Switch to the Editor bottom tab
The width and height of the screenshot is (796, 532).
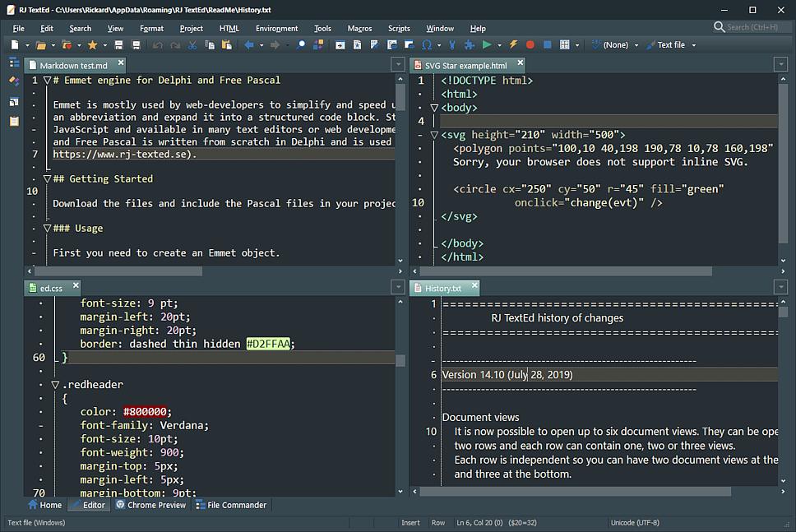(89, 505)
